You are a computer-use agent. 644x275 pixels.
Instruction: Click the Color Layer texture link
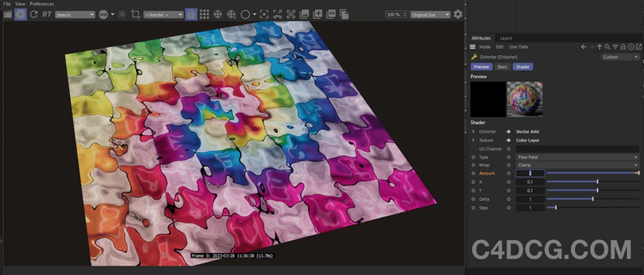528,140
